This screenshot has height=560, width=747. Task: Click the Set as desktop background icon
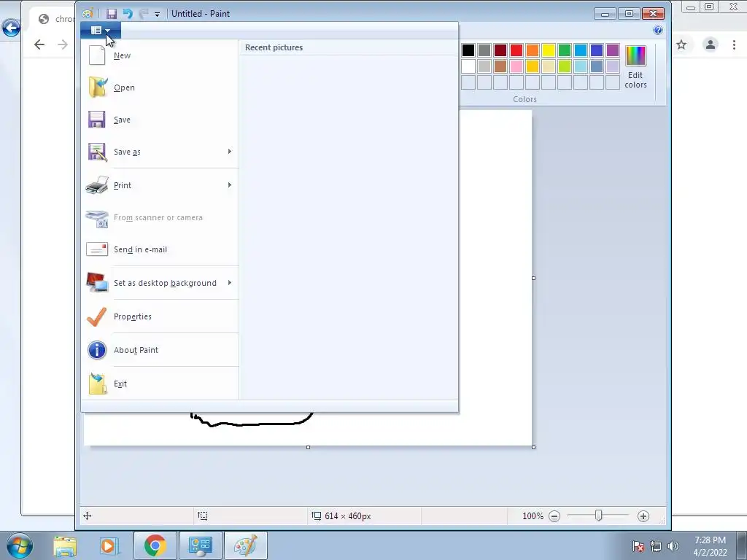pyautogui.click(x=97, y=282)
